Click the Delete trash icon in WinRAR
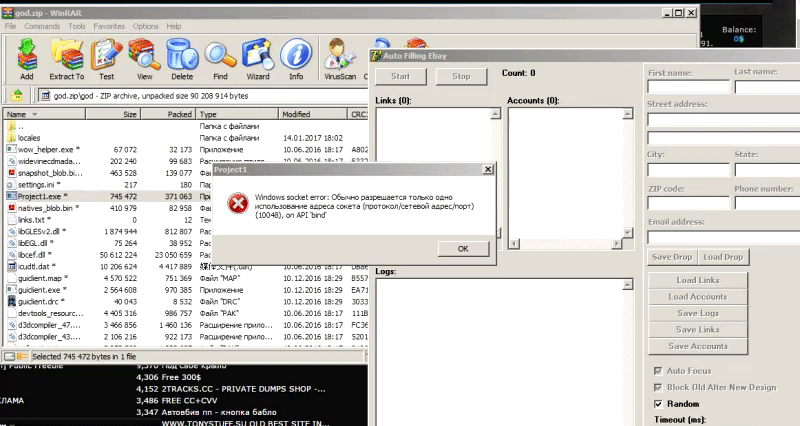Image resolution: width=800 pixels, height=426 pixels. click(182, 59)
